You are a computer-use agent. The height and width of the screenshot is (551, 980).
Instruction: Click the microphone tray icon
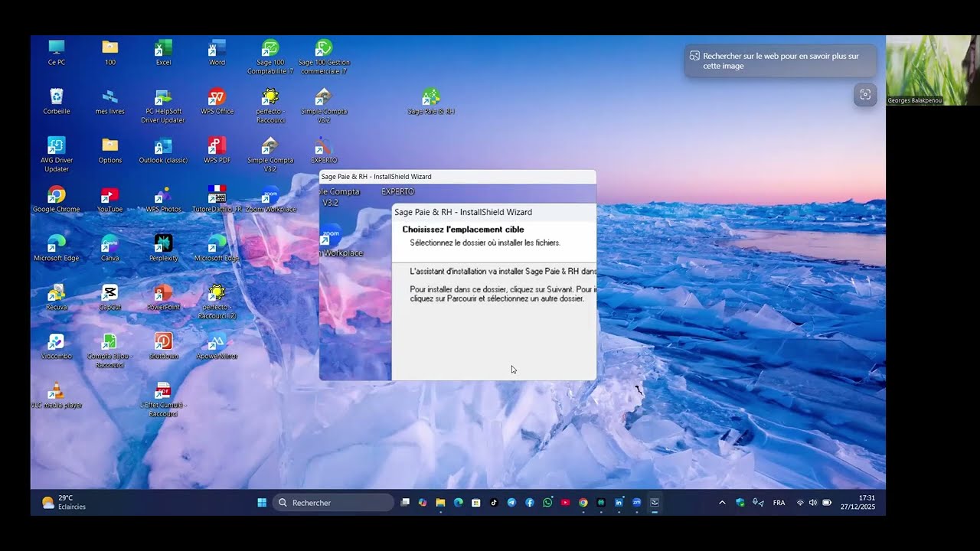(758, 503)
